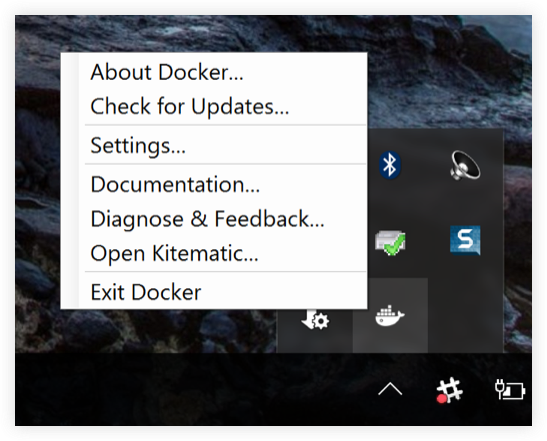Open About Docker menu entry
Screen dimensions: 547x441
pyautogui.click(x=214, y=72)
